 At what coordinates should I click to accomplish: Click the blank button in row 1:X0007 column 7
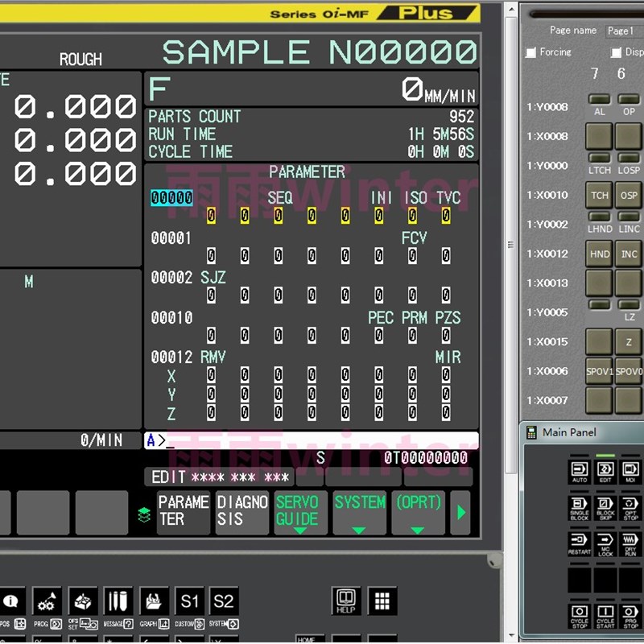pos(599,400)
